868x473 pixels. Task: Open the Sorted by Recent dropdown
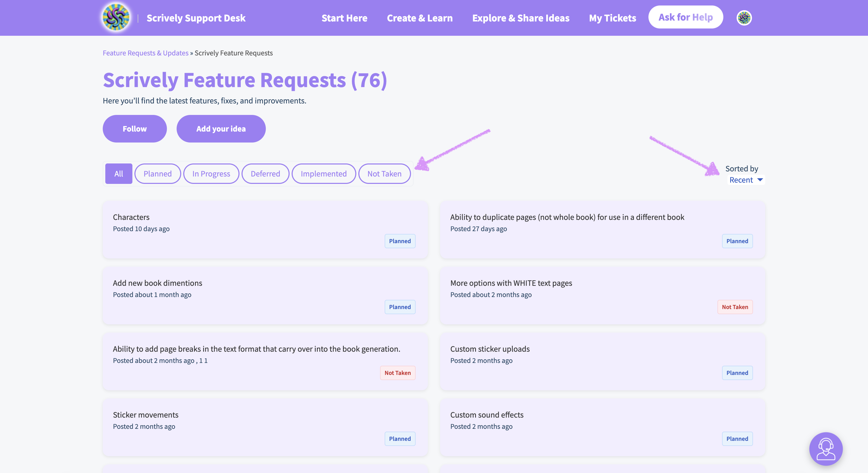tap(741, 180)
